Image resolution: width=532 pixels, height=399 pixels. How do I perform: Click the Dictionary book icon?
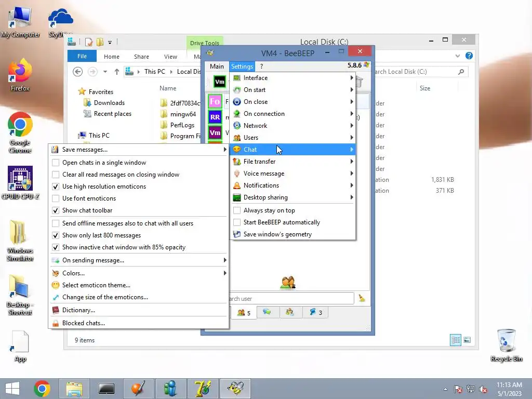55,310
